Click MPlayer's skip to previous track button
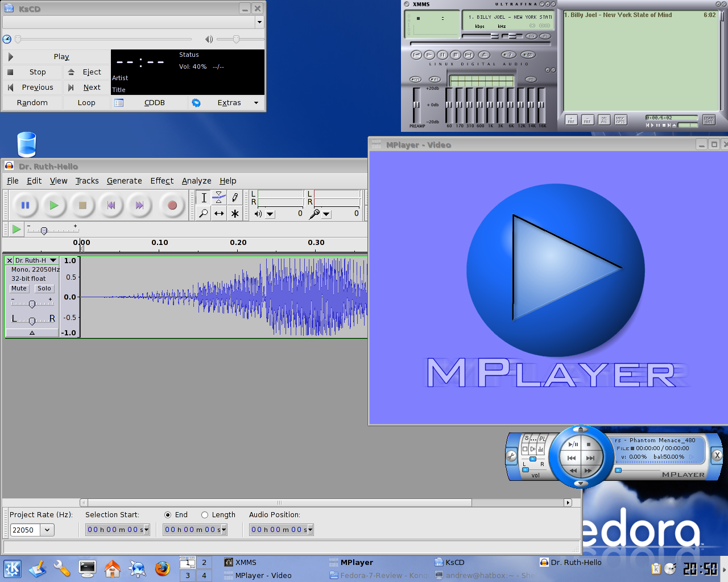728x582 pixels. pyautogui.click(x=572, y=458)
